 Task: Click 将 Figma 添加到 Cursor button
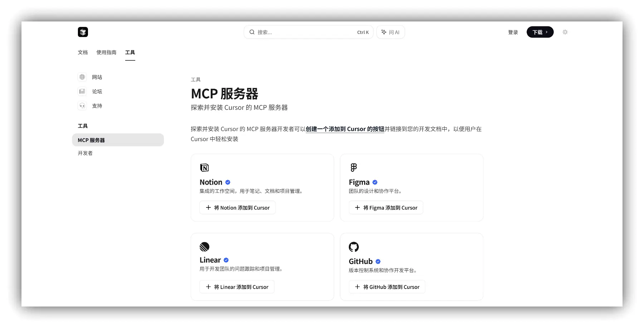[386, 207]
